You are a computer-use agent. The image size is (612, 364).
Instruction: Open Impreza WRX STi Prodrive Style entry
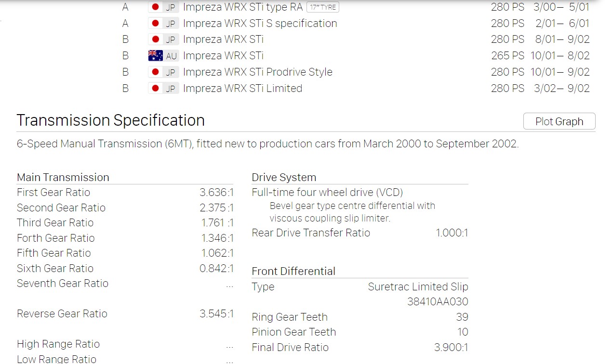(258, 72)
